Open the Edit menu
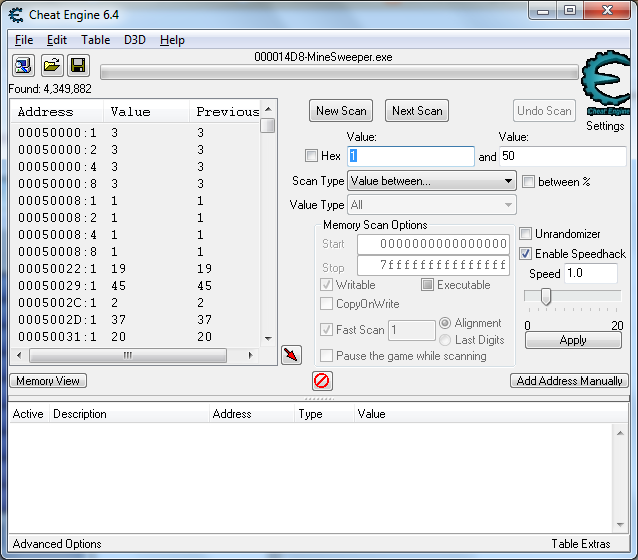 [x=57, y=40]
